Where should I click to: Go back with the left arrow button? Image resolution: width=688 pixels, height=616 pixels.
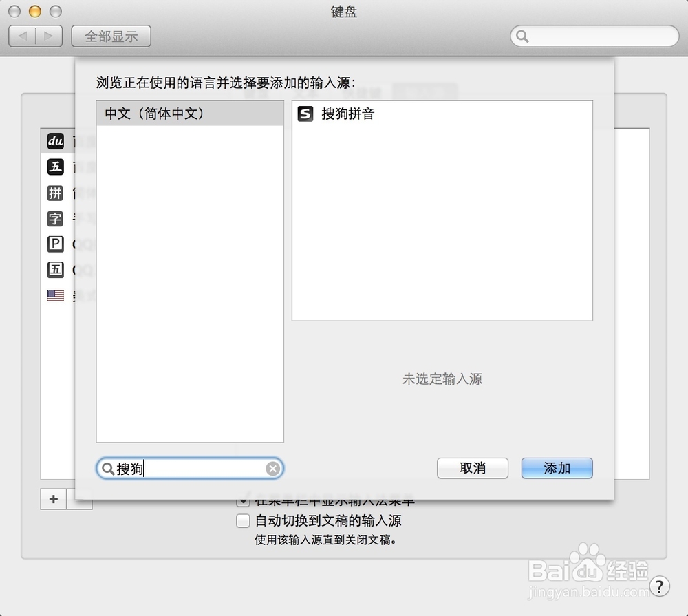pyautogui.click(x=23, y=36)
